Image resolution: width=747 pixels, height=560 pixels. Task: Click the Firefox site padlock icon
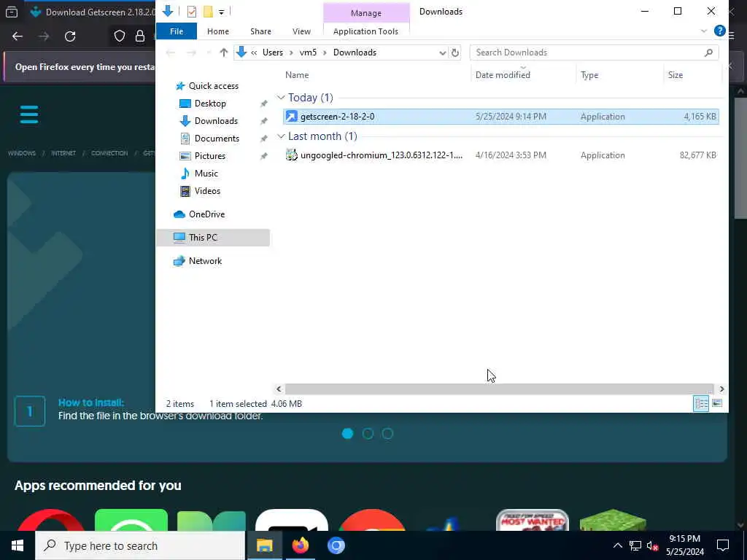click(139, 36)
